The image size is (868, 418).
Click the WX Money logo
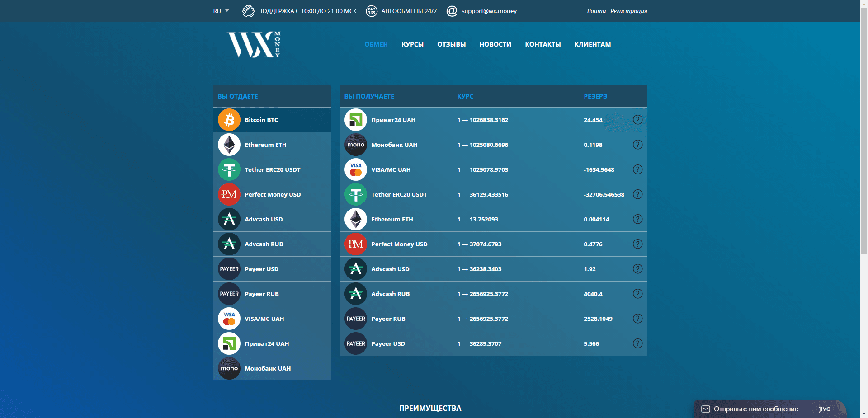click(253, 44)
